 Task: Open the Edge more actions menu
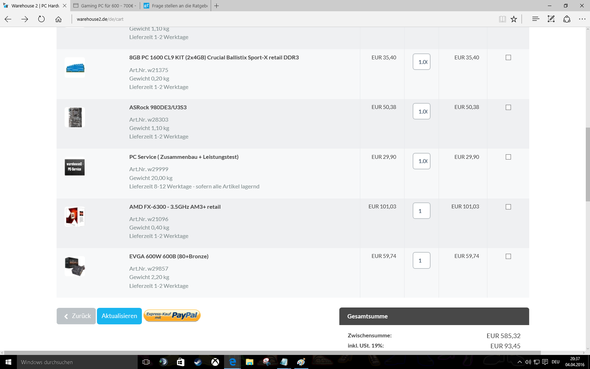pyautogui.click(x=582, y=19)
